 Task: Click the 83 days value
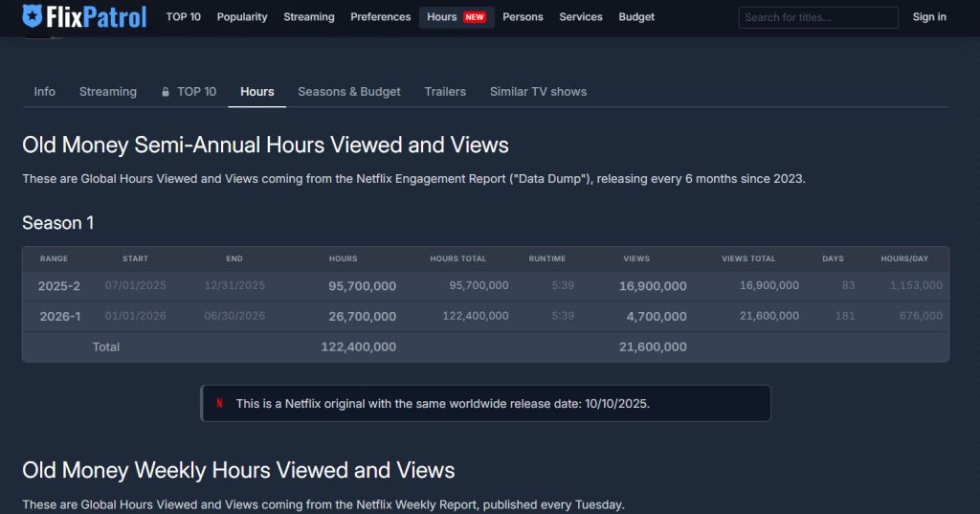tap(848, 285)
